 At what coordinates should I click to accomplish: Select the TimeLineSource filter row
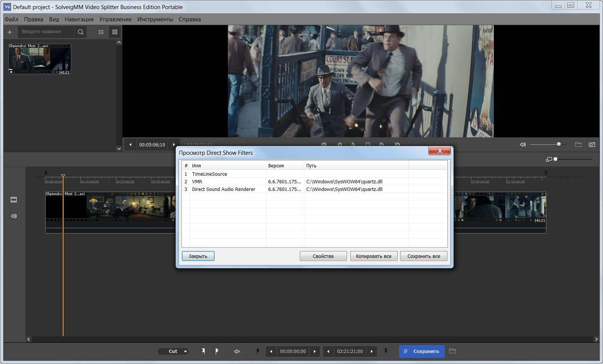coord(314,174)
